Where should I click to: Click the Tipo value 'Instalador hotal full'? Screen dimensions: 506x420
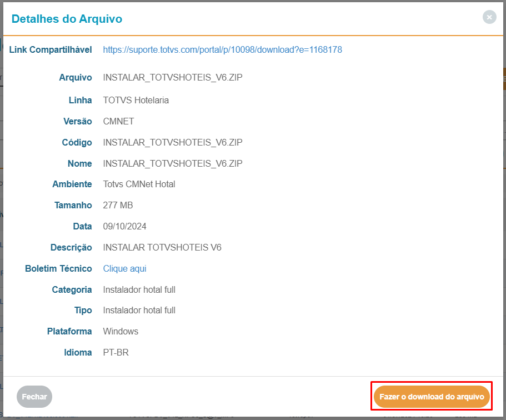139,311
